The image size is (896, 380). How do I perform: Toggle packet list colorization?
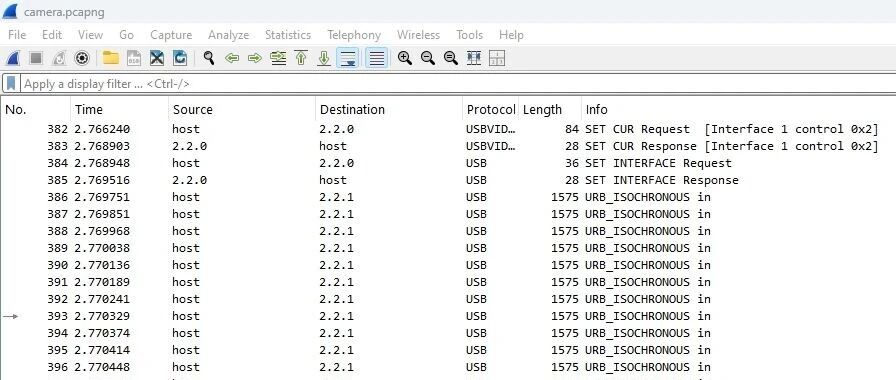point(377,58)
